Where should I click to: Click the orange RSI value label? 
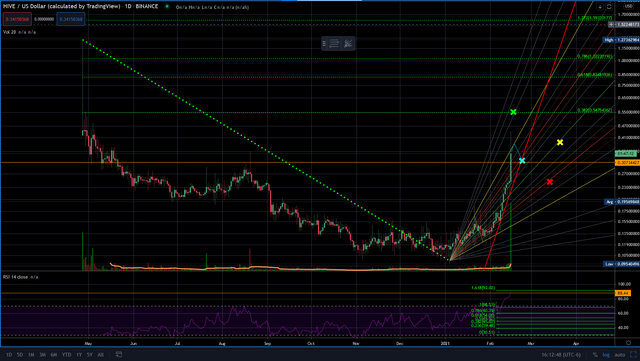point(623,293)
